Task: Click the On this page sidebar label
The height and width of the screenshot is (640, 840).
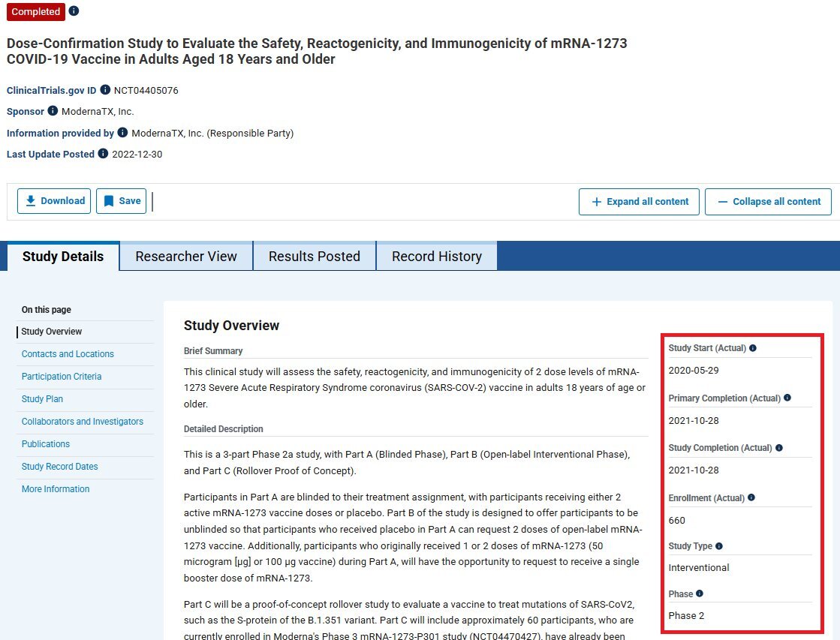Action: point(46,310)
